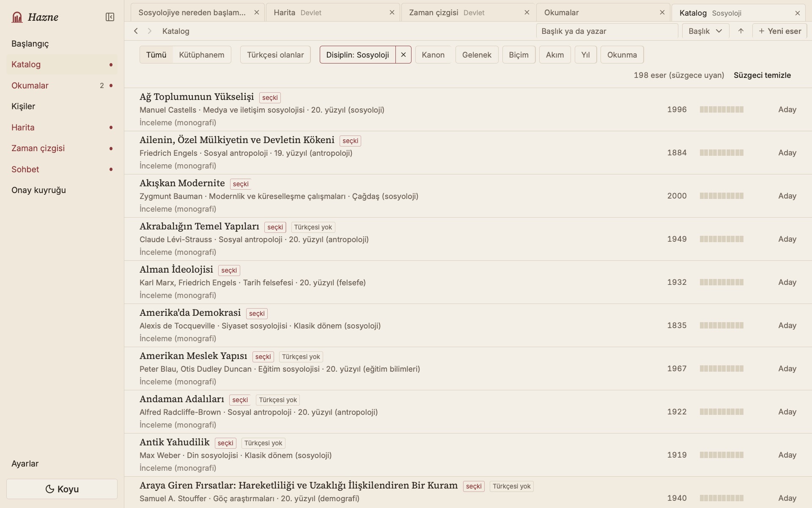
Task: Focus the Başlık ya da yazar search field
Action: pyautogui.click(x=607, y=31)
